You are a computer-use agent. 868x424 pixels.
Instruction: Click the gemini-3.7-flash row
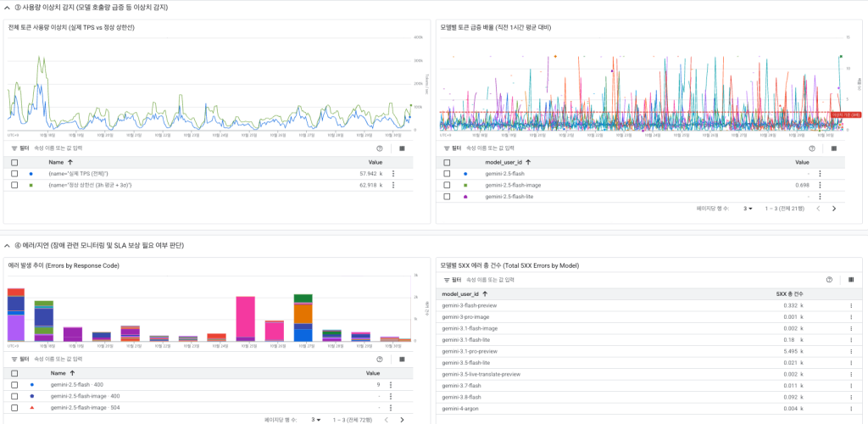coord(648,385)
